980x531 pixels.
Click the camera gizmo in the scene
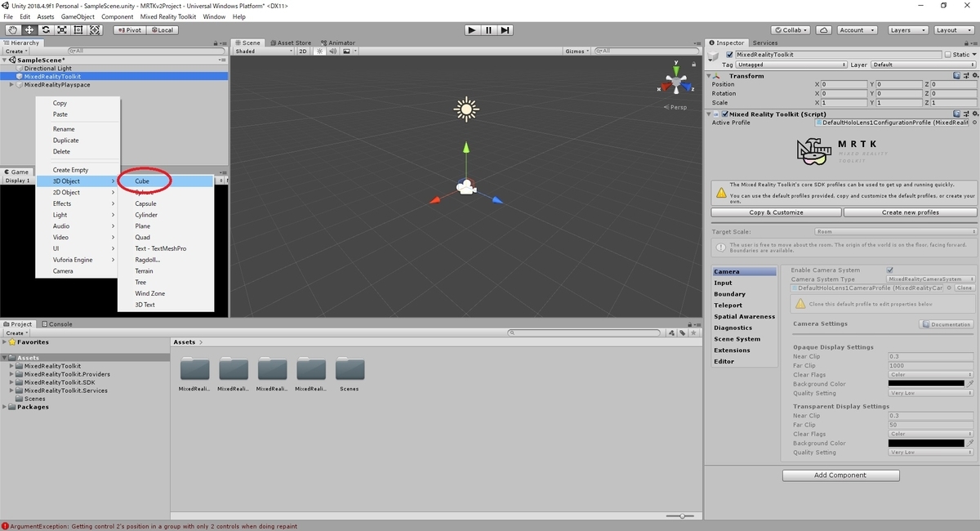[466, 188]
